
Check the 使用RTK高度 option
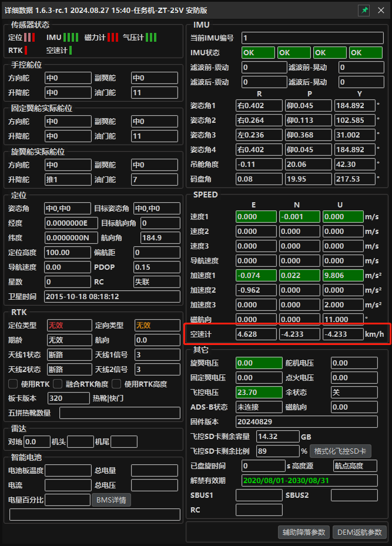[116, 384]
